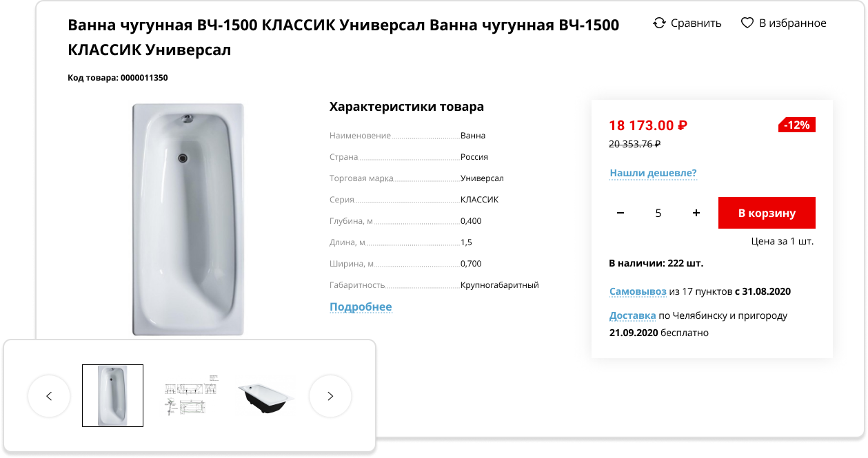This screenshot has width=868, height=458.
Task: Expand details via the Подробнее link
Action: [x=361, y=306]
